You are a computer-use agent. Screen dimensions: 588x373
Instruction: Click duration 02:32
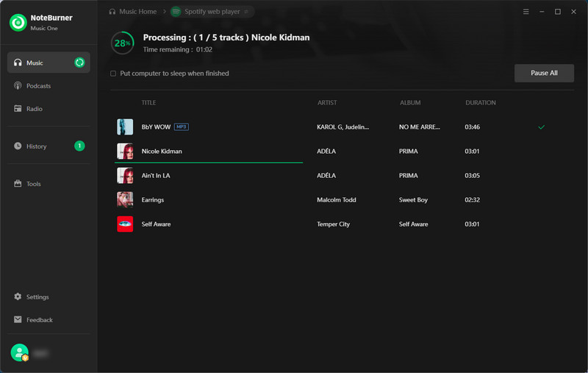(x=472, y=199)
